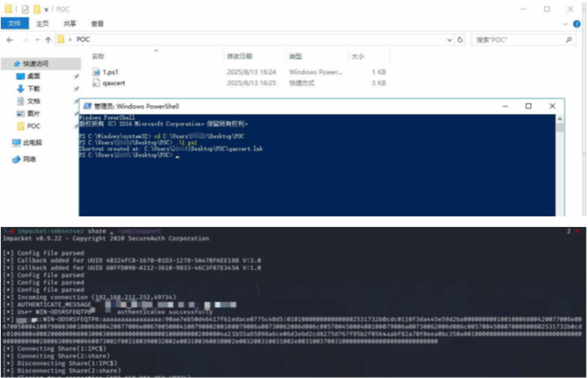Expand the ribbon with the chevron
The image size is (588, 378).
[565, 24]
